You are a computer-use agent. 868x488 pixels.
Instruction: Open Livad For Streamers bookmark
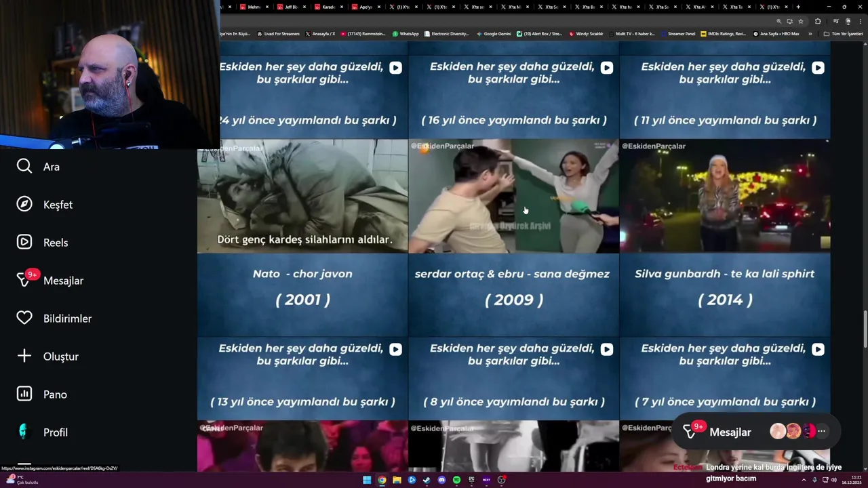[x=278, y=34]
